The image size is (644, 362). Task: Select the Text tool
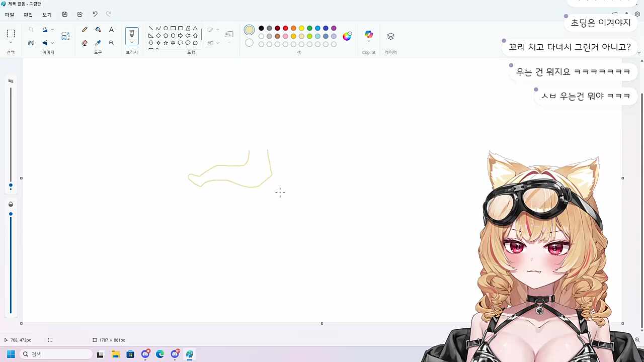pos(111,30)
